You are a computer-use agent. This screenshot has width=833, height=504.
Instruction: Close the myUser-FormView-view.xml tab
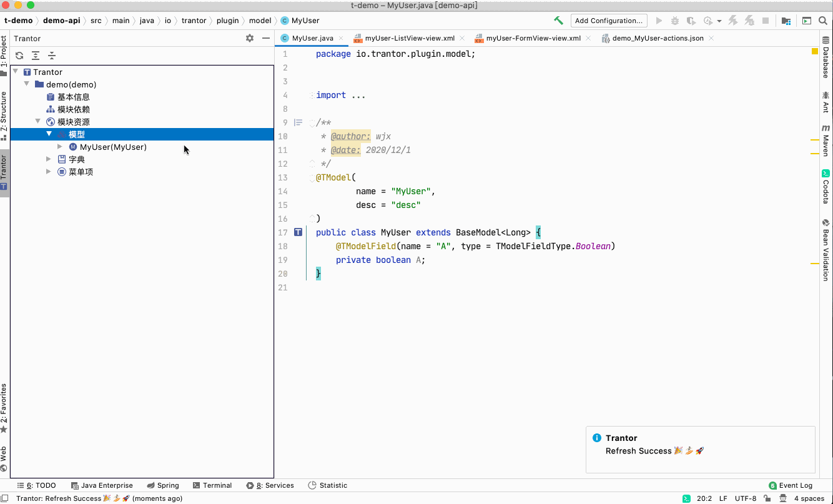click(x=589, y=38)
